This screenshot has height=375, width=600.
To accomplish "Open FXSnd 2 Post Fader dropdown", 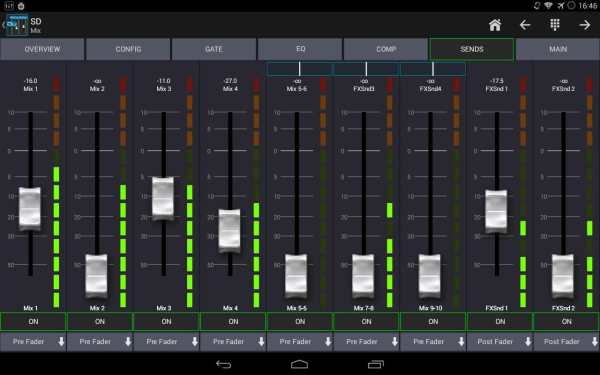I will coord(567,342).
